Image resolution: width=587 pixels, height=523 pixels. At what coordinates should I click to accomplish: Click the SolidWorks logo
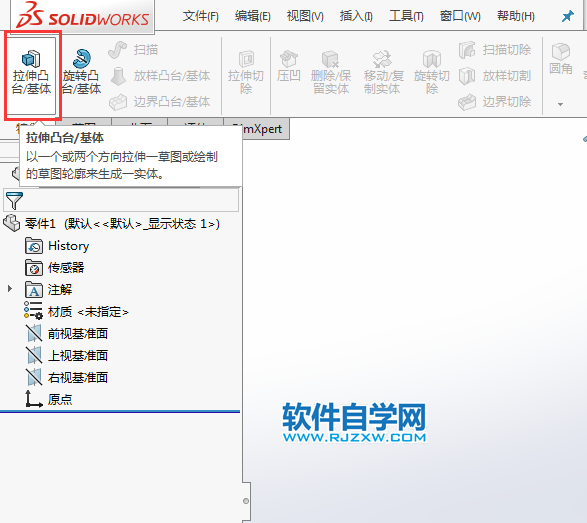82,15
